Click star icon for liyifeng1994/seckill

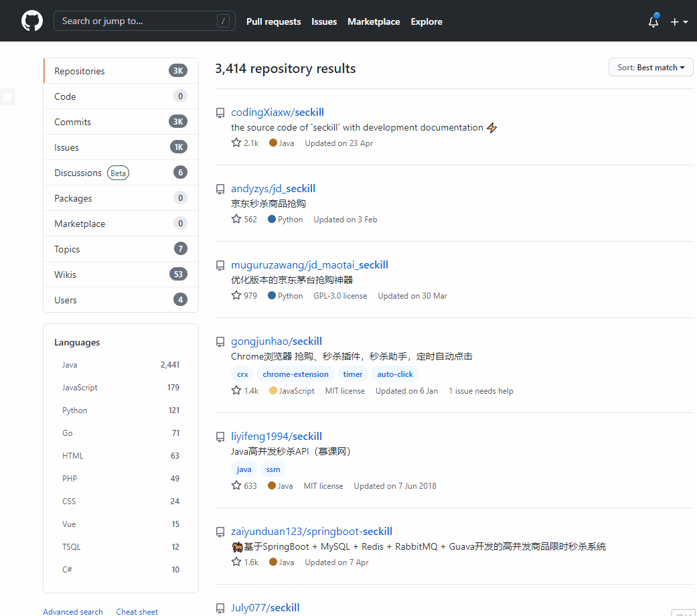[236, 485]
